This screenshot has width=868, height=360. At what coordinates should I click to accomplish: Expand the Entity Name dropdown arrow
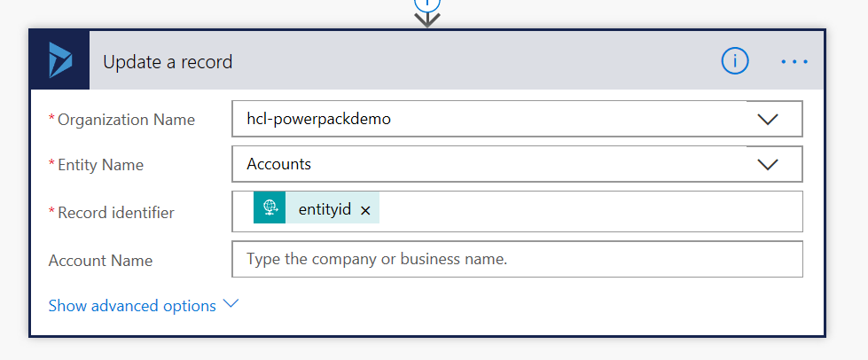(767, 164)
